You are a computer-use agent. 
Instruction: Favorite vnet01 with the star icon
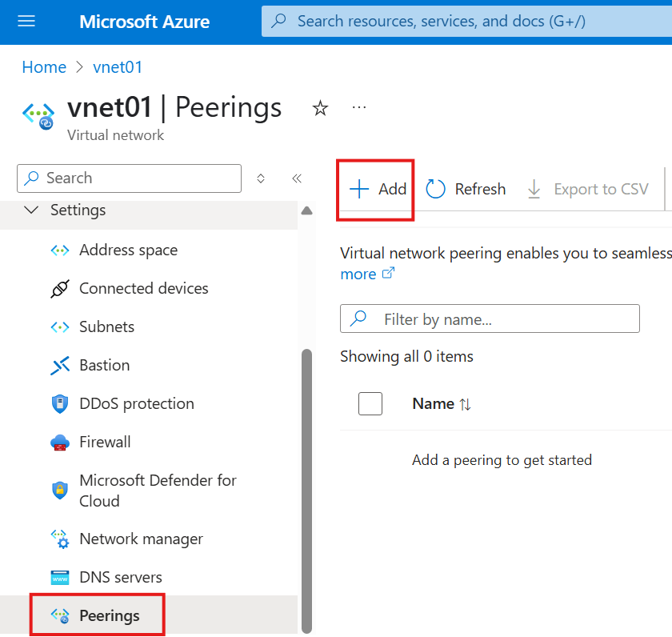click(x=320, y=107)
